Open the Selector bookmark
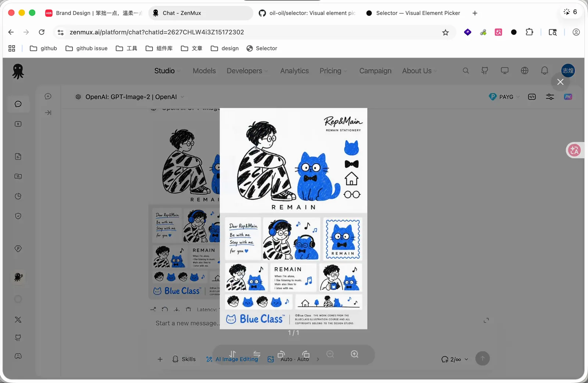Screen dimensions: 588x383 (x=262, y=48)
